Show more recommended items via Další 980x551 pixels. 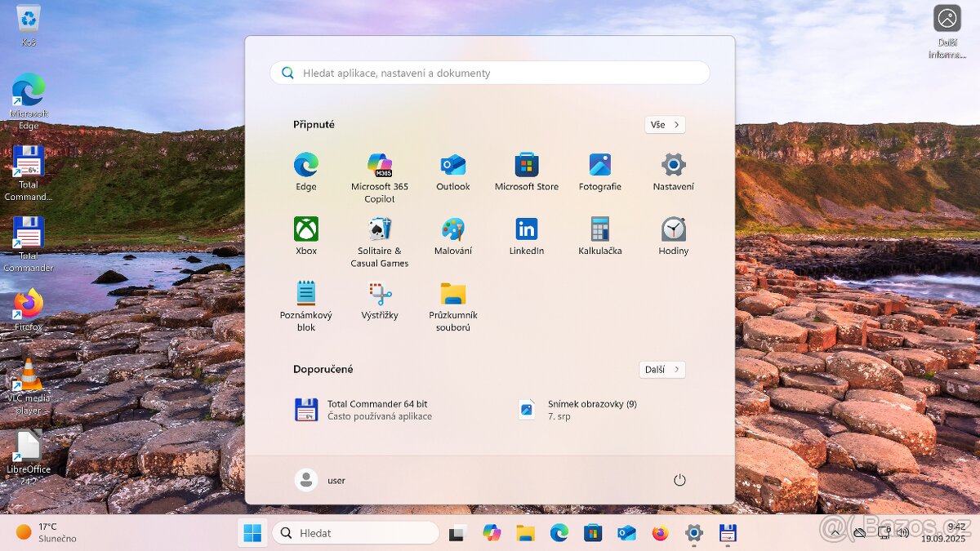(x=661, y=370)
